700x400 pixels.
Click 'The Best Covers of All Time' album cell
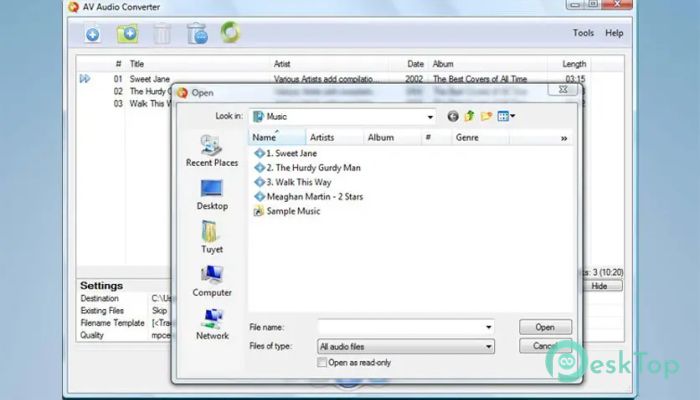click(x=480, y=79)
